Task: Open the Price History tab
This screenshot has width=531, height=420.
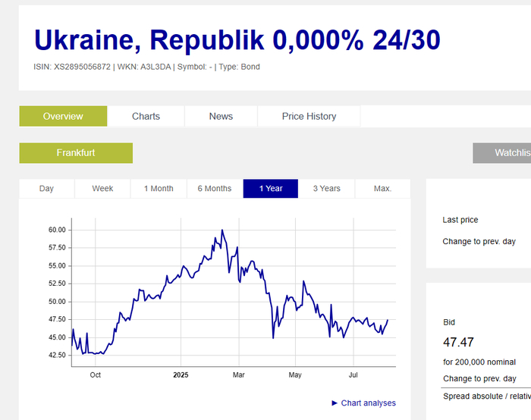Action: point(309,116)
